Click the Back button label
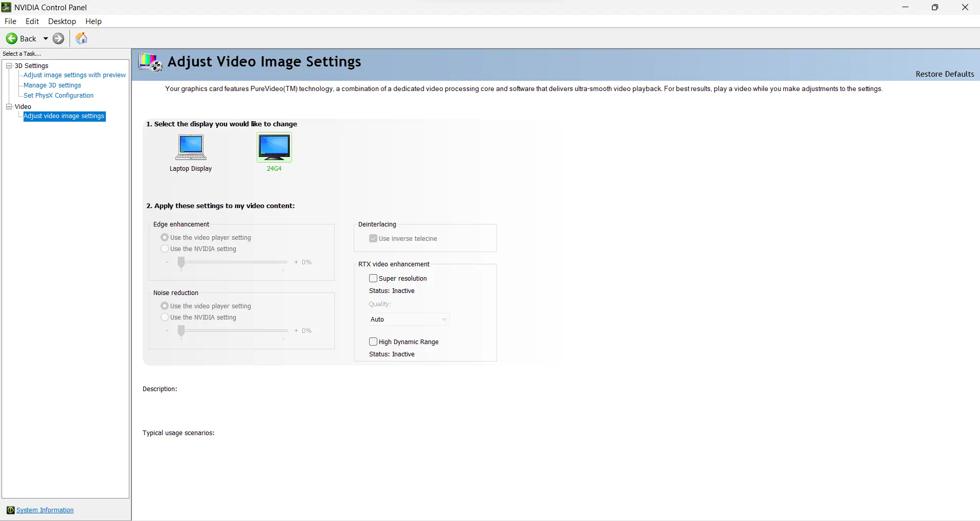 pos(28,39)
